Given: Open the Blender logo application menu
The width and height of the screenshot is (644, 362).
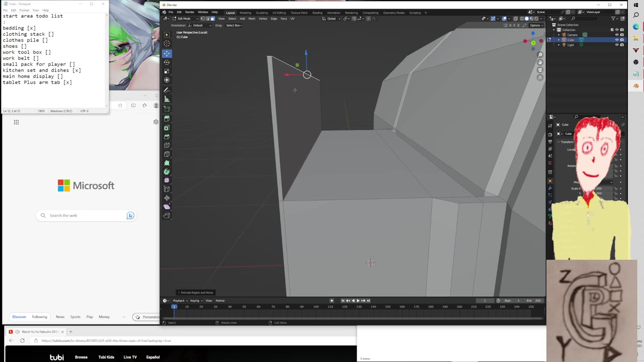Looking at the screenshot, I should tap(164, 12).
